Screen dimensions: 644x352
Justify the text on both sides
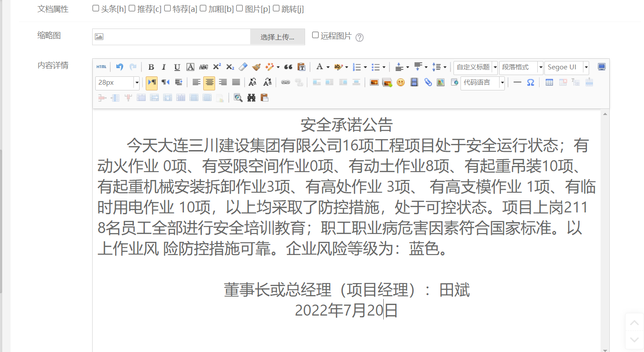click(236, 83)
